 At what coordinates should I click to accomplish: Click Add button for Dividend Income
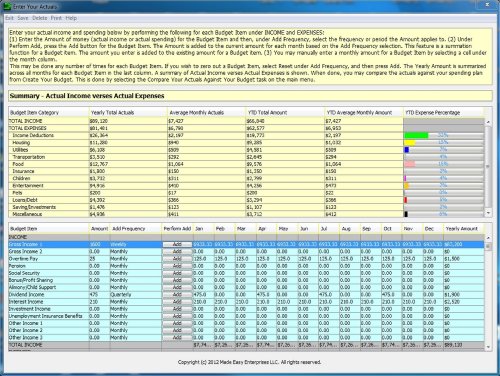click(177, 295)
